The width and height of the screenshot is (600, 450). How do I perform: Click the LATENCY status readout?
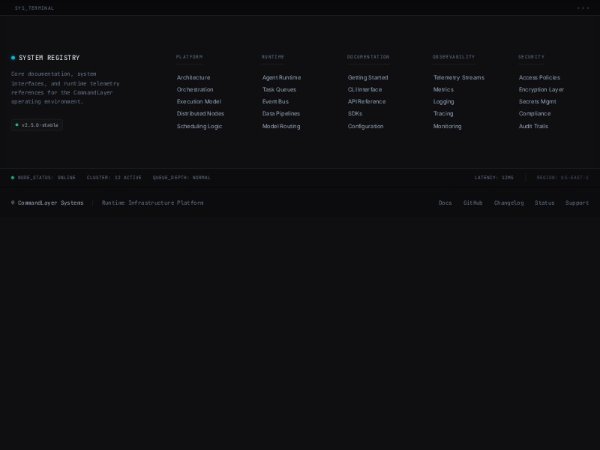click(x=494, y=178)
